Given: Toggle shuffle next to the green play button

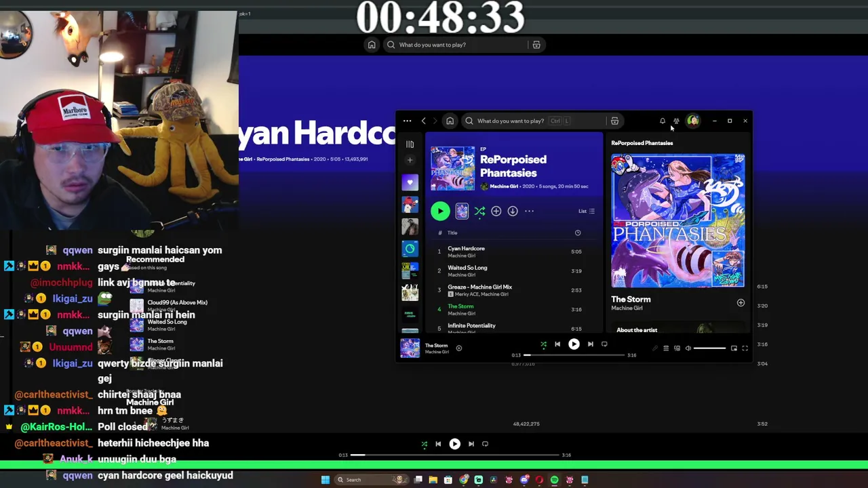Looking at the screenshot, I should tap(479, 211).
